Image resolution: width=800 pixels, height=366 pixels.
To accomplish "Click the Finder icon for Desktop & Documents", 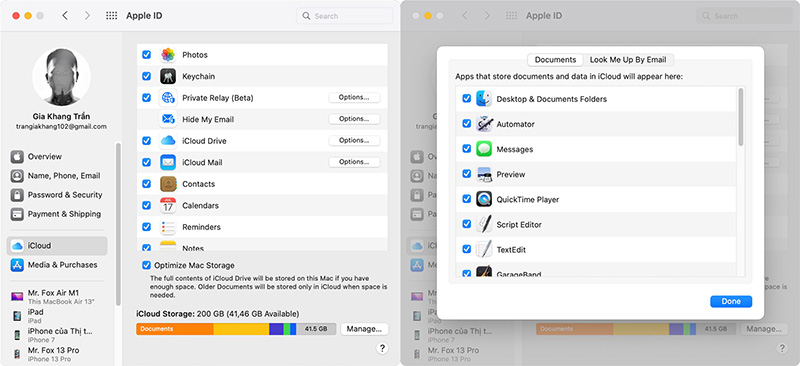I will tap(484, 99).
